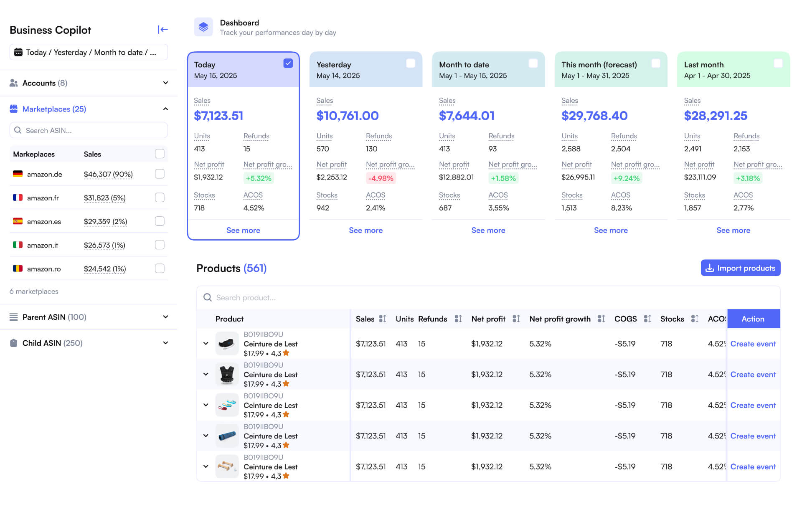Expand the first Ceinture de Lest product row
The image size is (802, 532).
coord(206,344)
